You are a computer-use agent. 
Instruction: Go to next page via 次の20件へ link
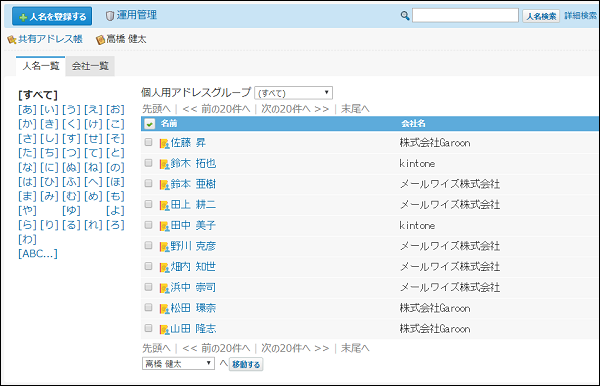(x=295, y=109)
